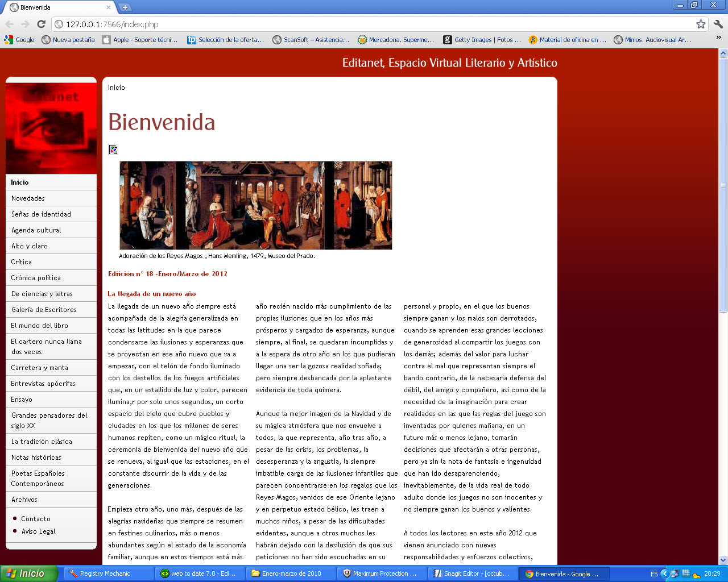Open the Mimos Audiovisual bookmark

(652, 40)
